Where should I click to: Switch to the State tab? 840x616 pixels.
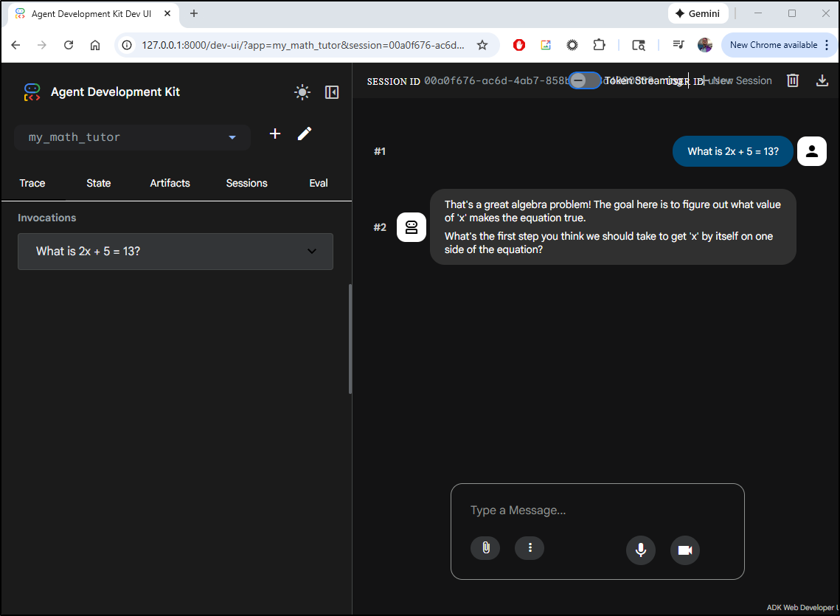point(99,183)
